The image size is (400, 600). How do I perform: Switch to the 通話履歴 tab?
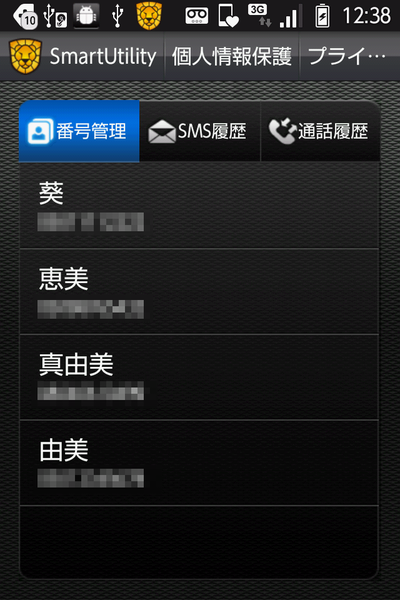pyautogui.click(x=320, y=131)
